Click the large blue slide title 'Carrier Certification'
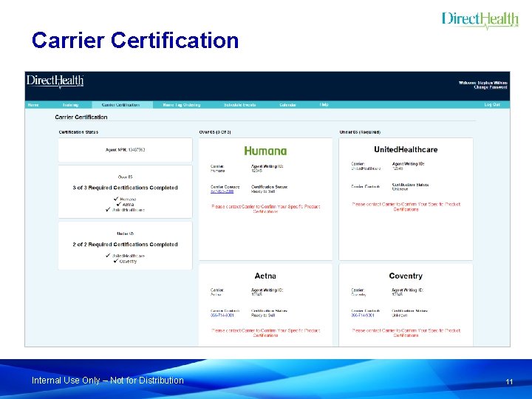 tap(135, 40)
